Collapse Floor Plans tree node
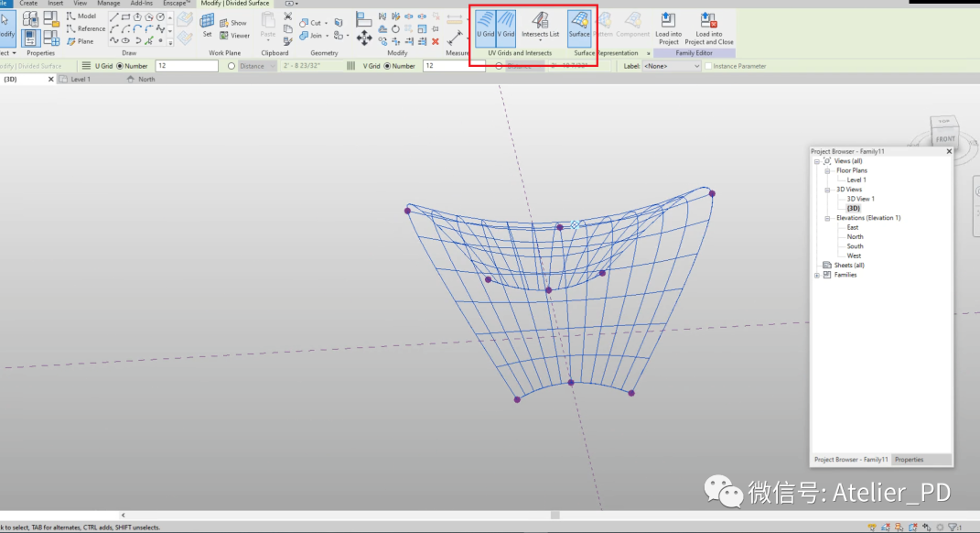The width and height of the screenshot is (980, 533). (827, 170)
